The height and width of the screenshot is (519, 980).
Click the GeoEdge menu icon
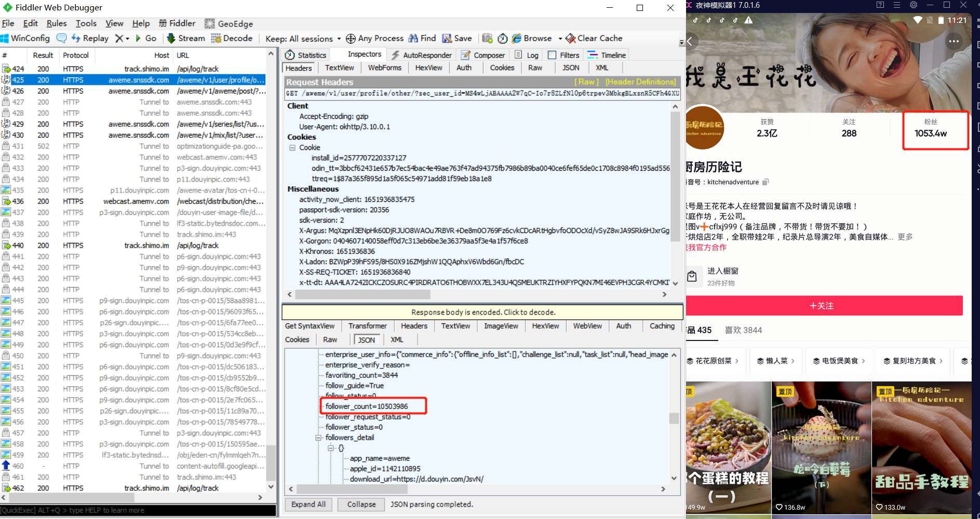coord(210,24)
